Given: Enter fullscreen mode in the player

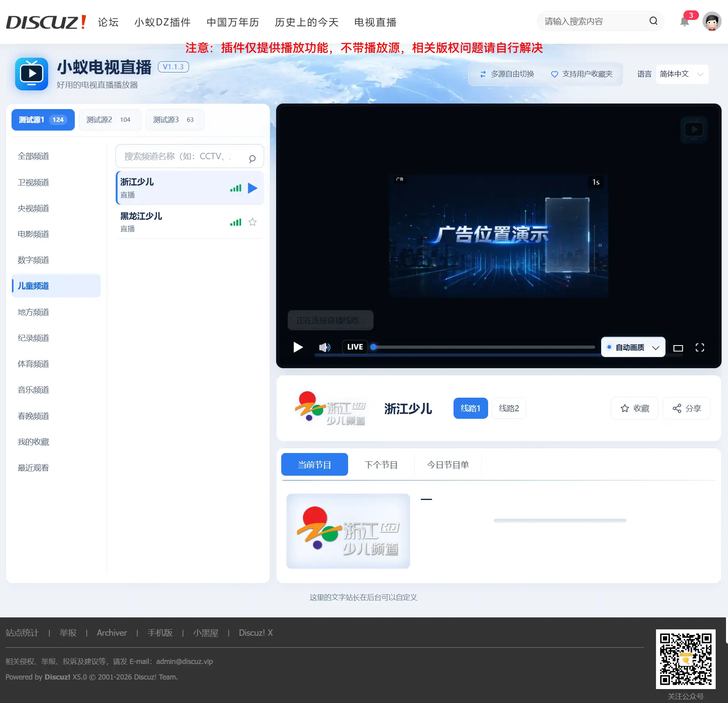Looking at the screenshot, I should click(700, 348).
